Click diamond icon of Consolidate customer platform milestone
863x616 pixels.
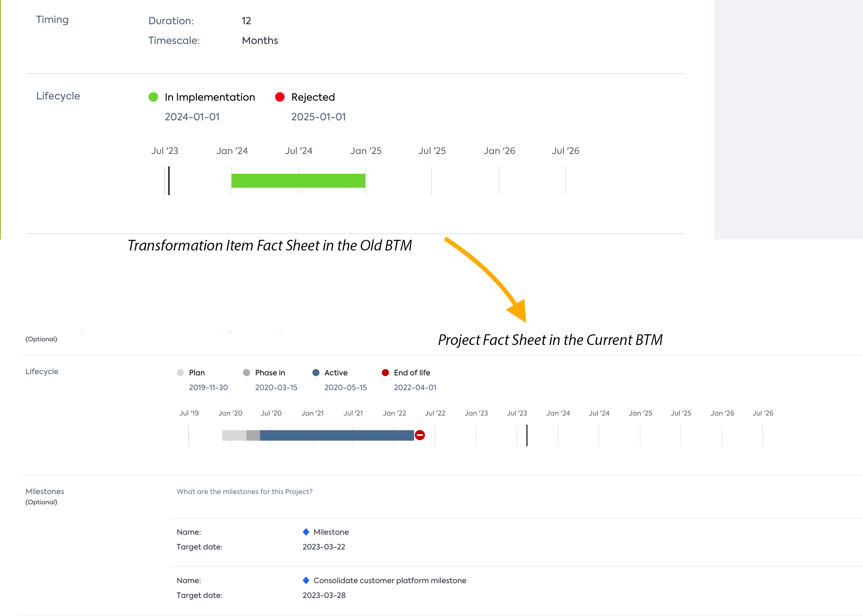click(306, 580)
